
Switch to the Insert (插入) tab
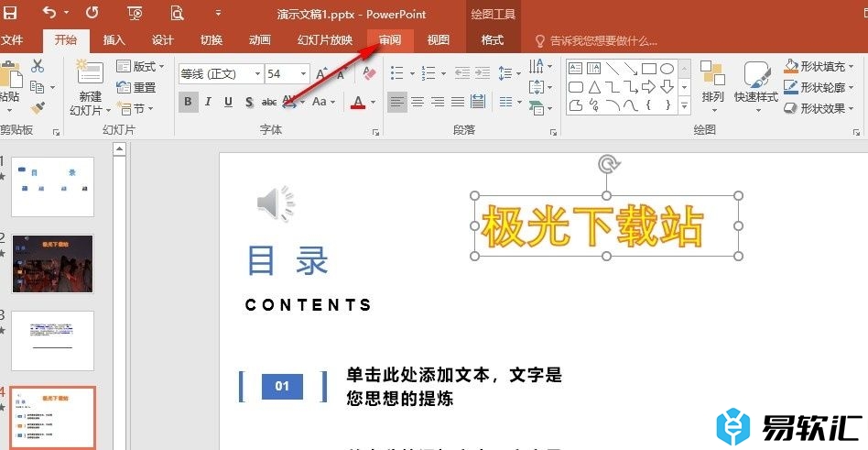click(114, 40)
